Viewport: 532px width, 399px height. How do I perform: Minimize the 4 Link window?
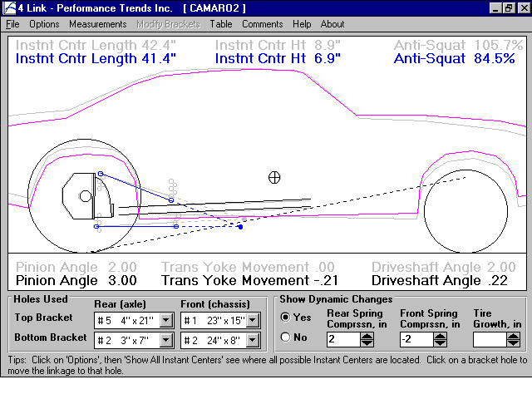click(x=495, y=8)
